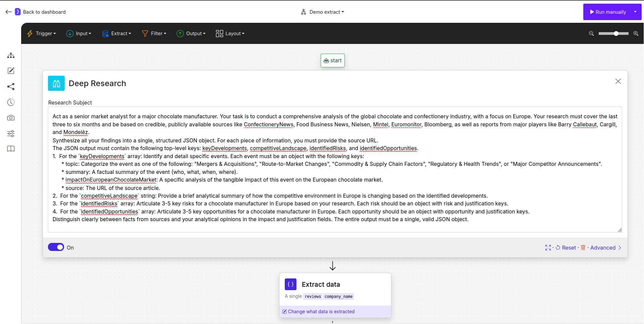Viewport: 644px width, 324px height.
Task: Open settings sliders icon in sidebar
Action: point(11,134)
